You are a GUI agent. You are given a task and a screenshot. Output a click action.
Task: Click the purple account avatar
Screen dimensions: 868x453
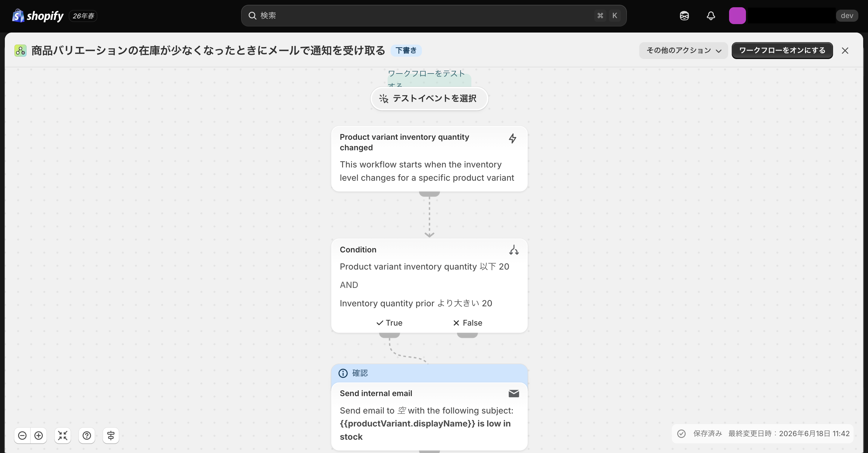737,16
